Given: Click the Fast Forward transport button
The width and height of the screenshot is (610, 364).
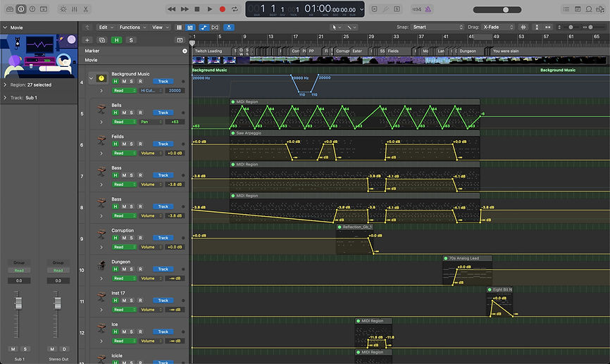Looking at the screenshot, I should 185,9.
